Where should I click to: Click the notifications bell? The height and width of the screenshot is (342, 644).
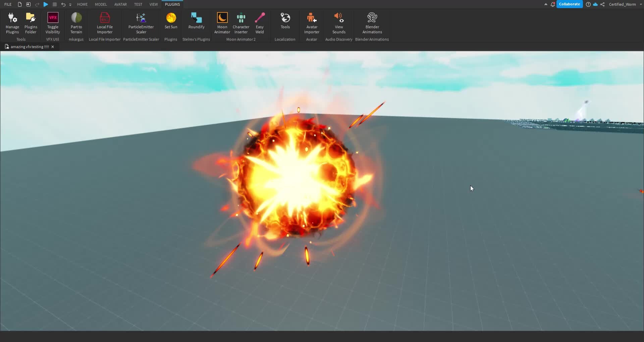pos(552,4)
